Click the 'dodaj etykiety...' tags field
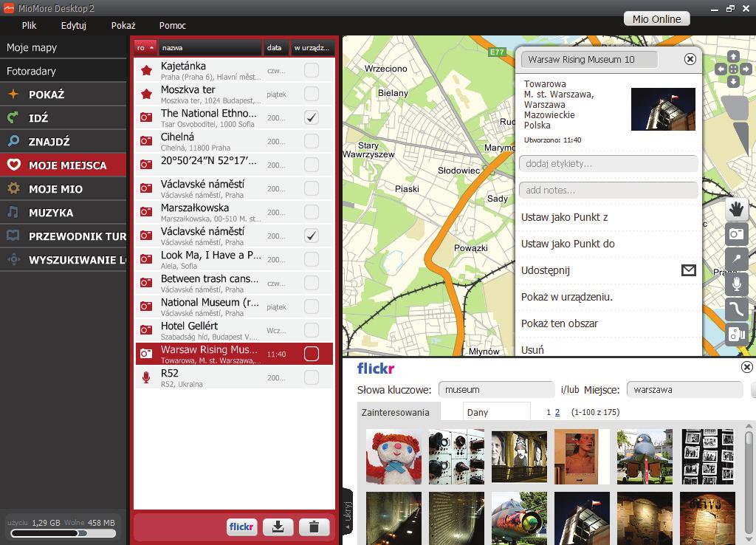Screen dimensions: 756x545 [x=608, y=163]
